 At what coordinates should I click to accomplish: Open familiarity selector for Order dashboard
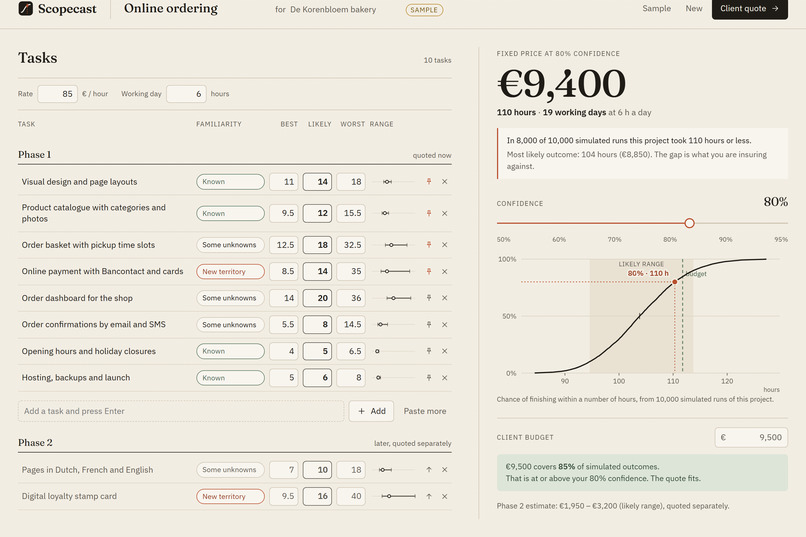click(x=230, y=298)
